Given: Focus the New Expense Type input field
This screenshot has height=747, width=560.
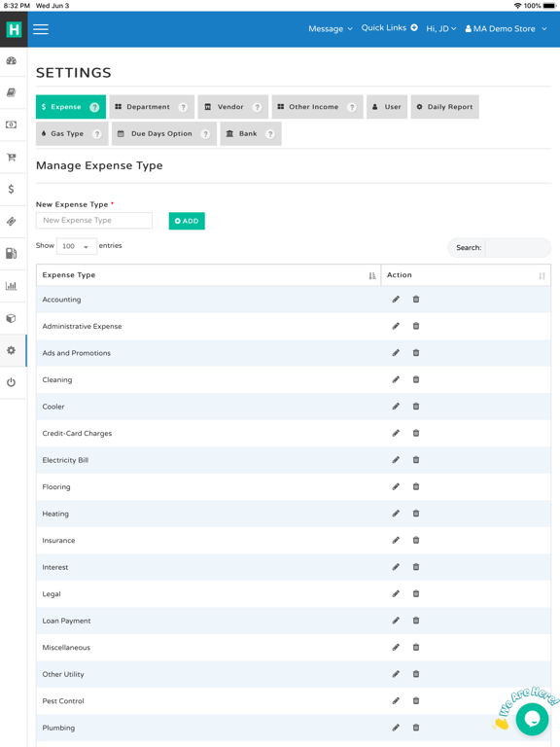Looking at the screenshot, I should click(x=94, y=220).
